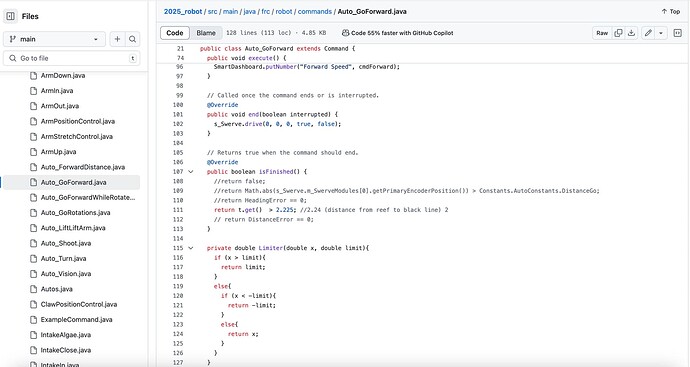Open Auto_LiftLiftArm.java file
Screen dimensions: 690x367
pos(73,228)
